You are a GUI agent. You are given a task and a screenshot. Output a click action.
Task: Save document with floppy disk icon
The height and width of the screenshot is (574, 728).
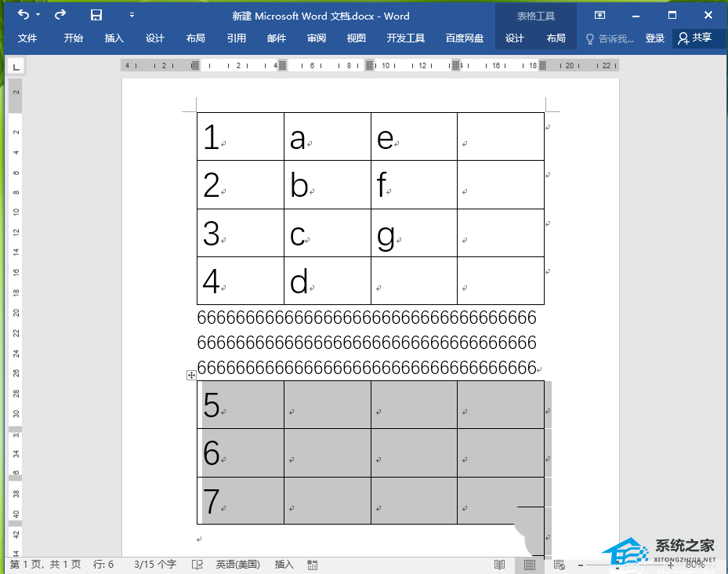(96, 16)
